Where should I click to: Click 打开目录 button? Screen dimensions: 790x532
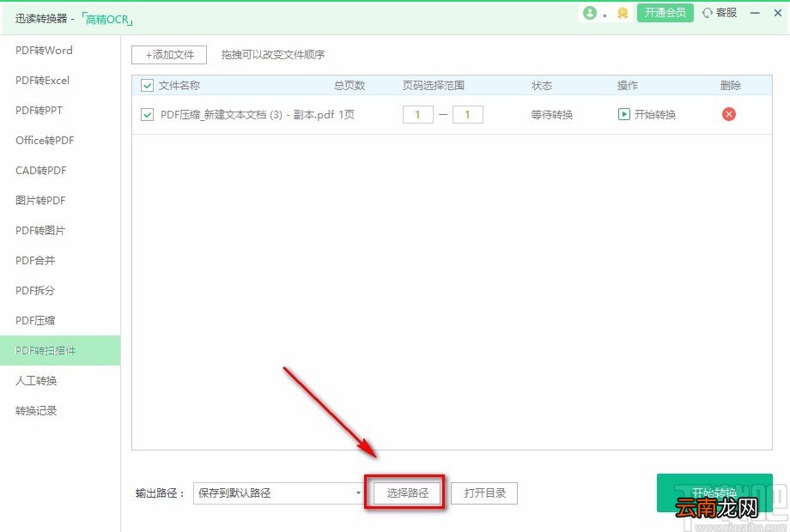(484, 493)
